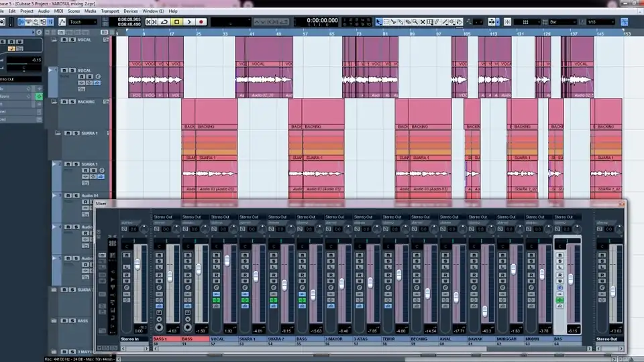Select the Draw pencil tool
This screenshot has width=644, height=362.
[437, 21]
